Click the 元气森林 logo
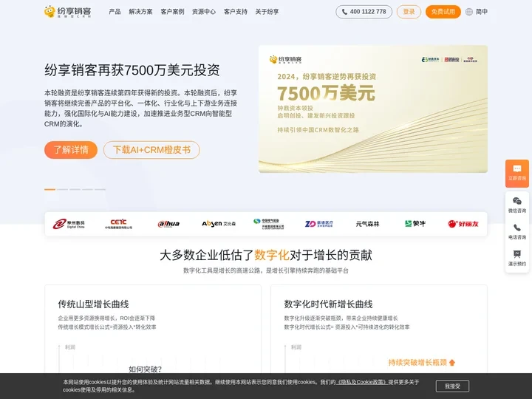 tap(367, 224)
